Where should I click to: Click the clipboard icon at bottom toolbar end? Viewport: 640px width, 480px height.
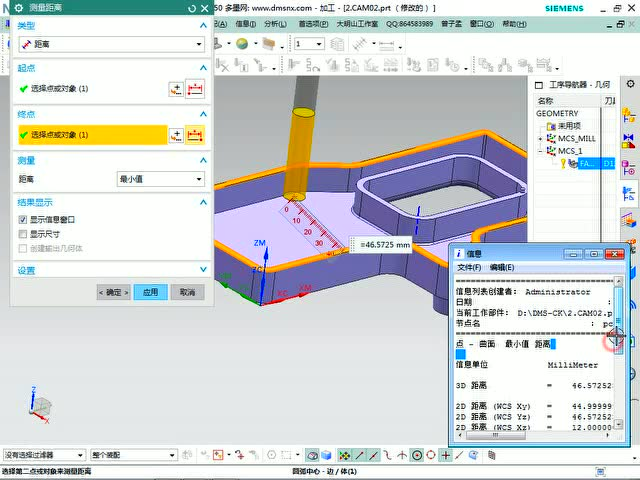click(492, 455)
